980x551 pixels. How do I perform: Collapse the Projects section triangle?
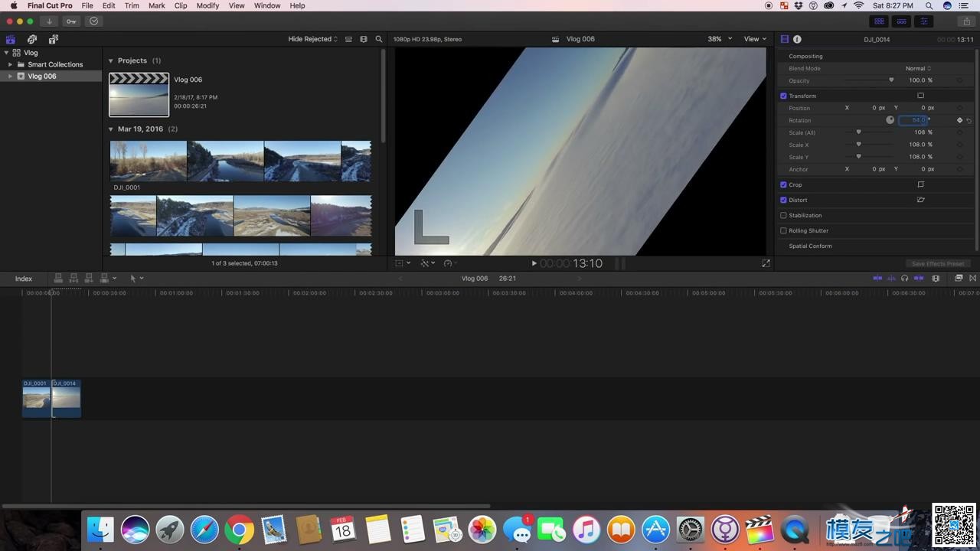(x=110, y=60)
